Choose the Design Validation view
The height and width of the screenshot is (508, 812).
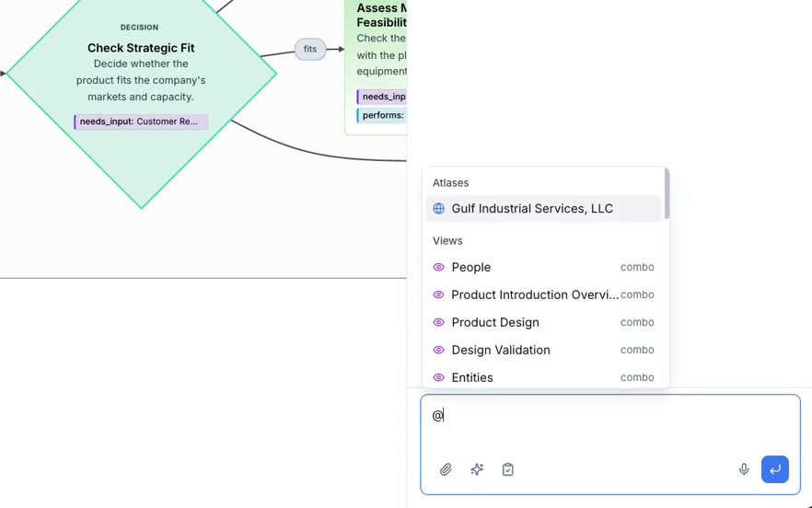coord(543,350)
